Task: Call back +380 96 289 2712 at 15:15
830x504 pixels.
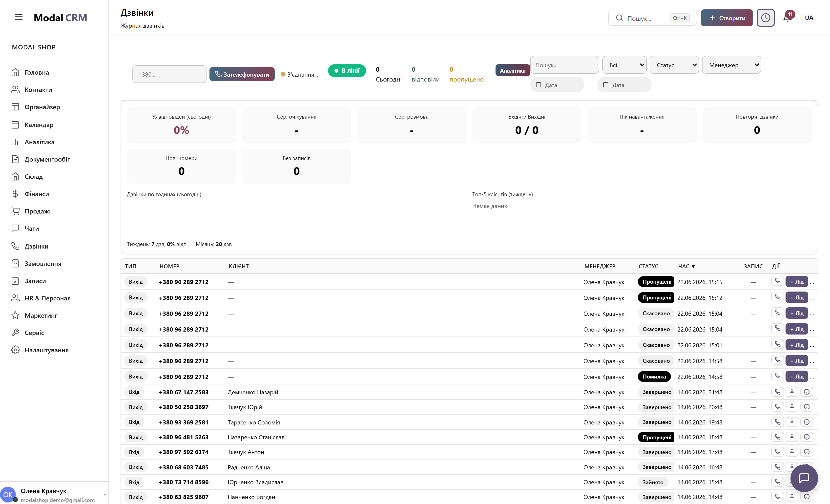Action: point(777,281)
